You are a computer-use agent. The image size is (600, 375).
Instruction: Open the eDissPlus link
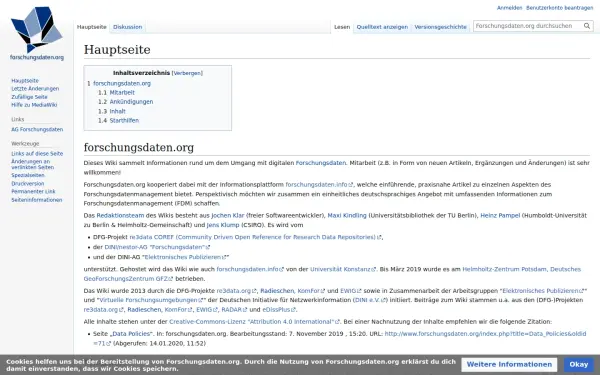click(x=279, y=310)
